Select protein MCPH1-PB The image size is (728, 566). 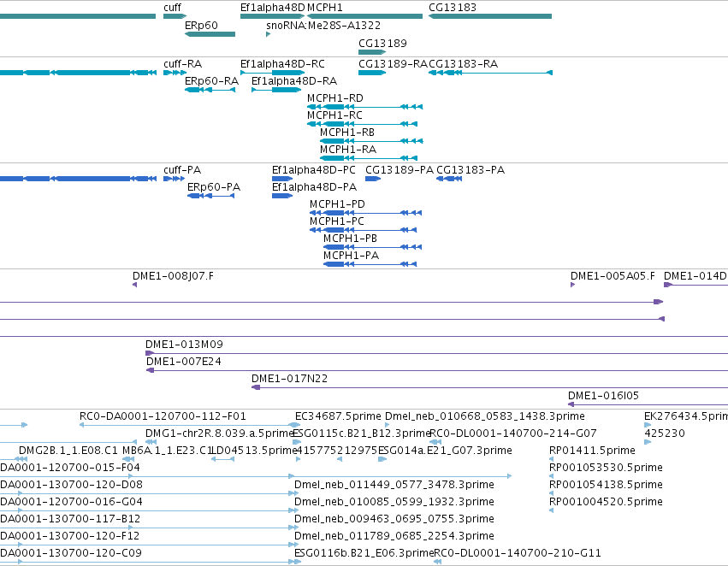351,239
